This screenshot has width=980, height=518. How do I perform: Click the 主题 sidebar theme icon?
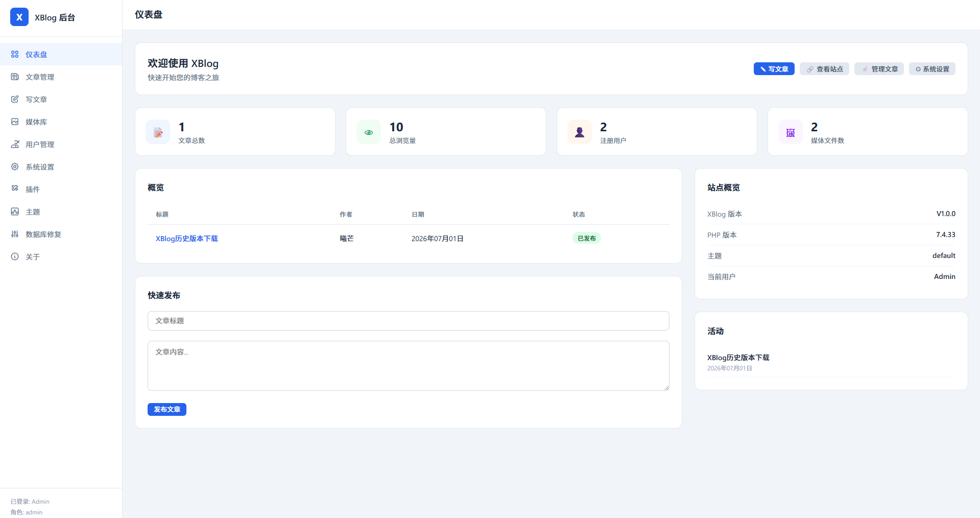(x=15, y=211)
